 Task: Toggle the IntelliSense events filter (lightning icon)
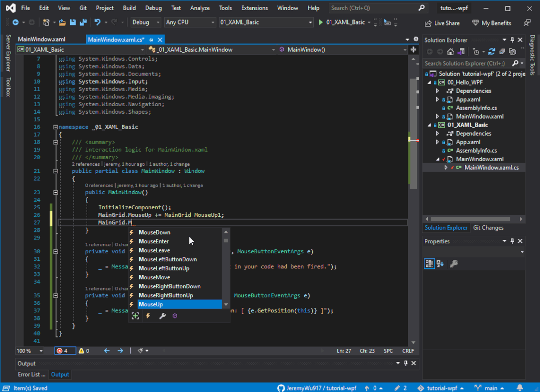(149, 316)
